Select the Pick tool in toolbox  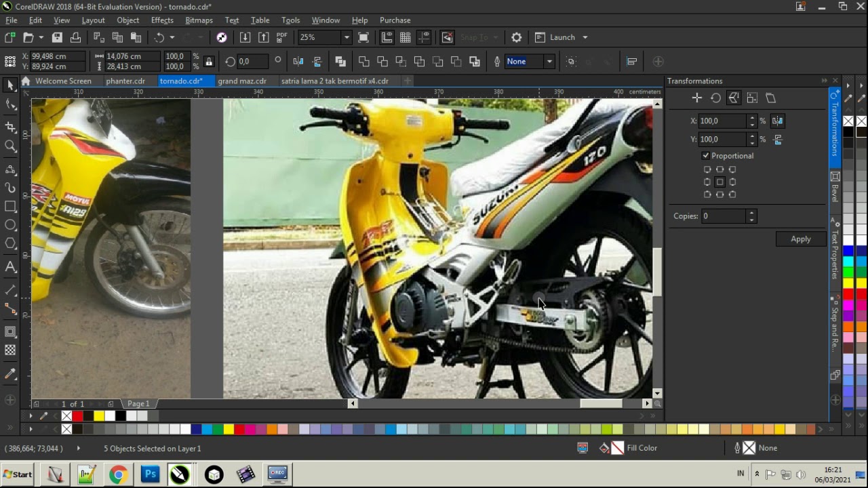[x=10, y=85]
